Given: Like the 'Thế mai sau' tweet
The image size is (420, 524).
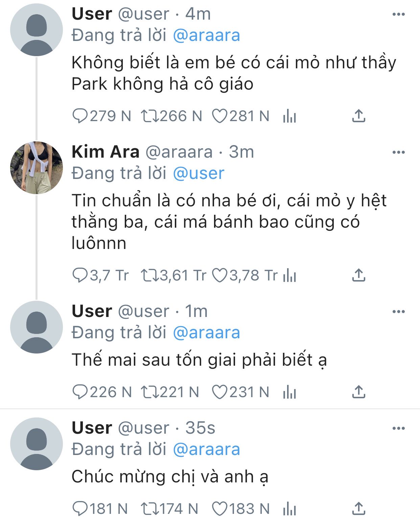Looking at the screenshot, I should [219, 392].
